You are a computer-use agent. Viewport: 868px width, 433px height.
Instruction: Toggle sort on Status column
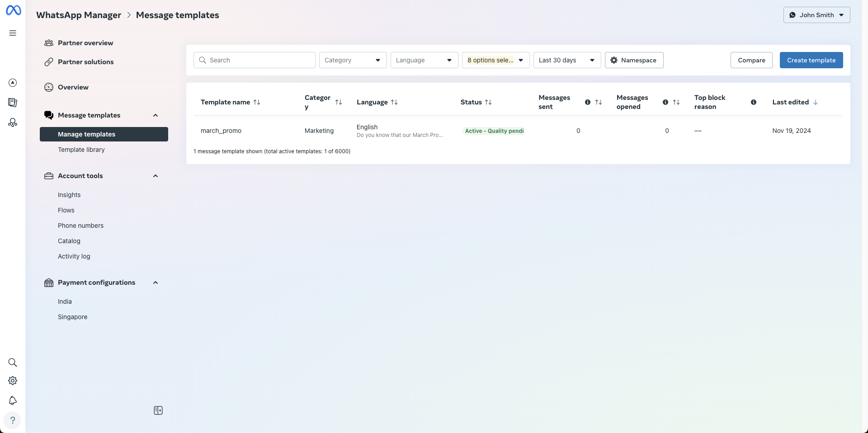[488, 102]
